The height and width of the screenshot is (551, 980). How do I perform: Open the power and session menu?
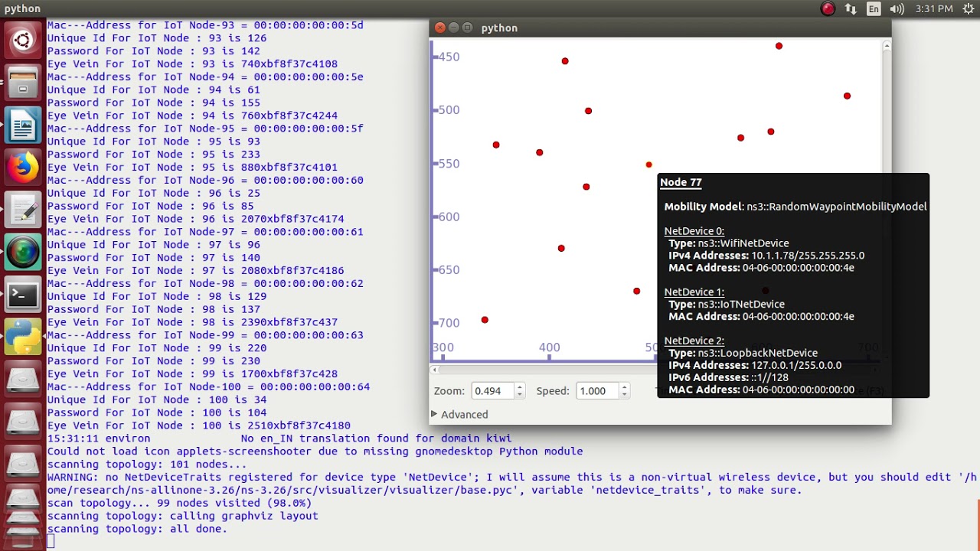pos(969,9)
